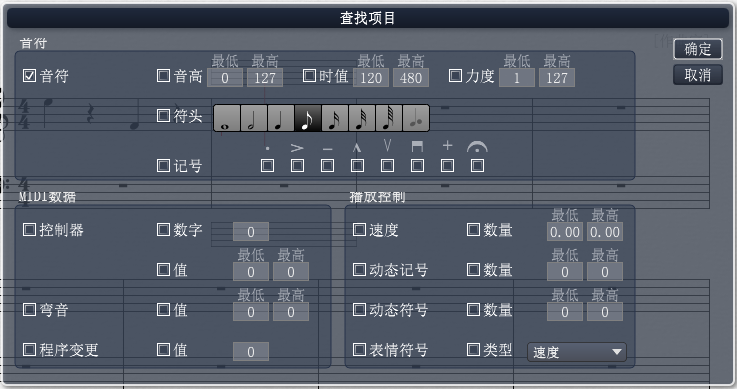Enable the 音高 checkbox
Image resolution: width=737 pixels, height=389 pixels.
(163, 75)
